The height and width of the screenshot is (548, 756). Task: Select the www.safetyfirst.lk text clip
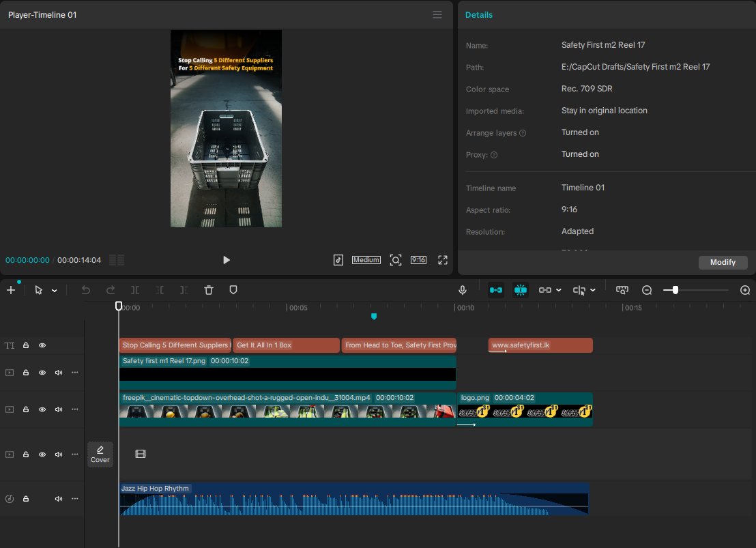(x=540, y=345)
